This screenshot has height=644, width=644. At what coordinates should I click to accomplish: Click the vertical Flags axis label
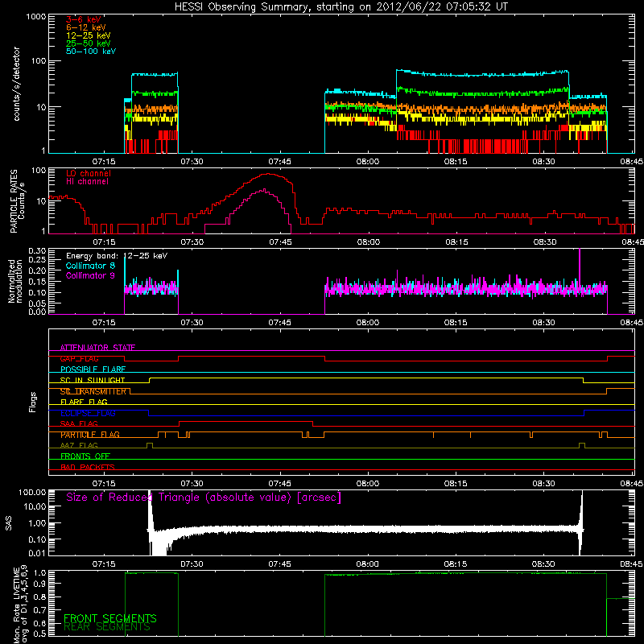(32, 402)
